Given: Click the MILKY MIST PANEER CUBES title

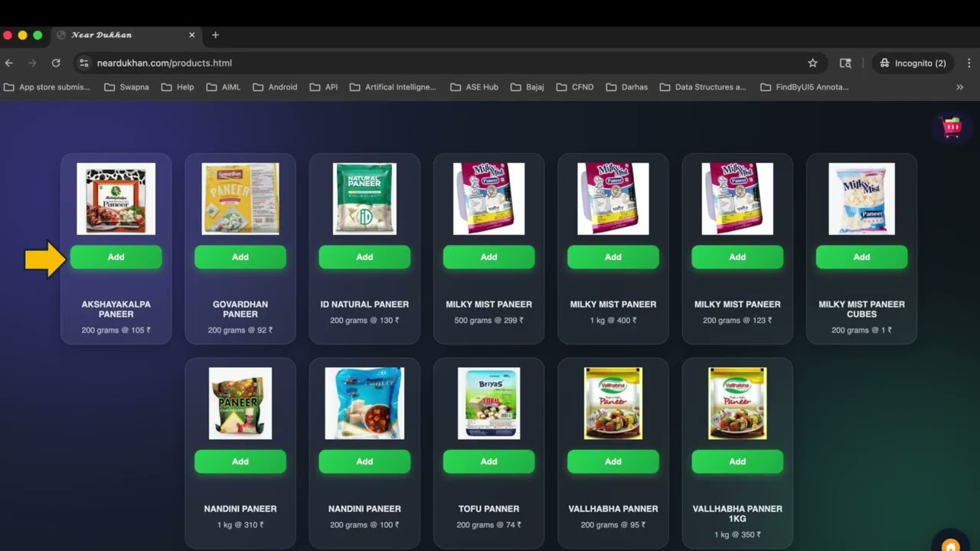Looking at the screenshot, I should click(x=861, y=309).
